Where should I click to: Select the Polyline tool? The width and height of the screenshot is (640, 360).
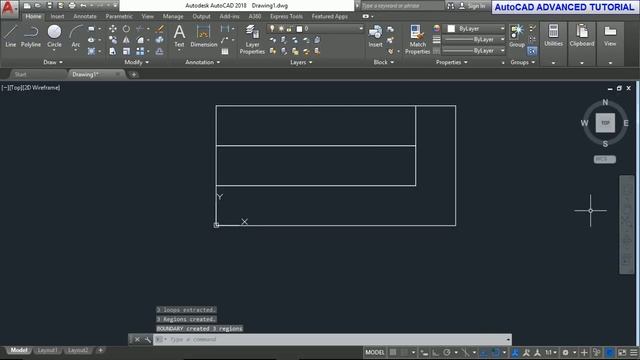[x=31, y=36]
